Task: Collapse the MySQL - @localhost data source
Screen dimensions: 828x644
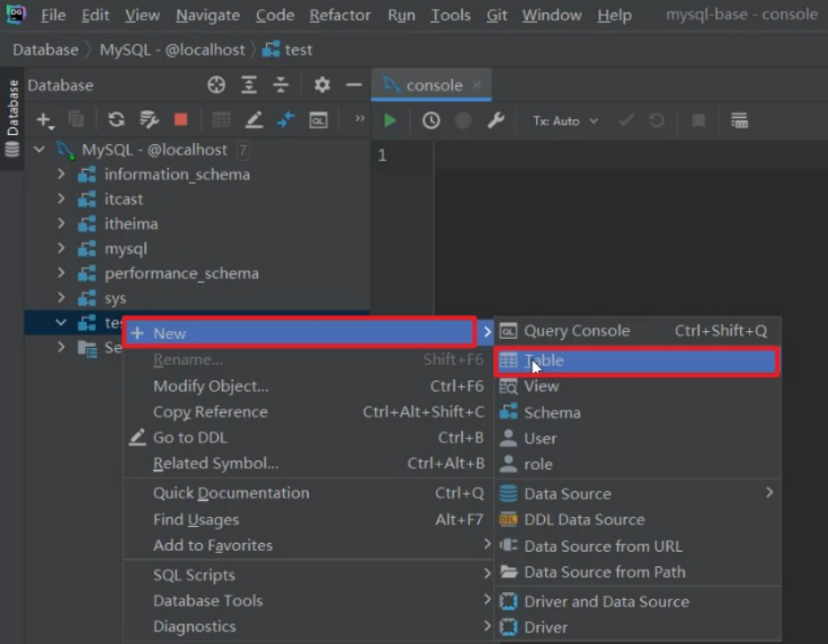Action: [x=39, y=149]
